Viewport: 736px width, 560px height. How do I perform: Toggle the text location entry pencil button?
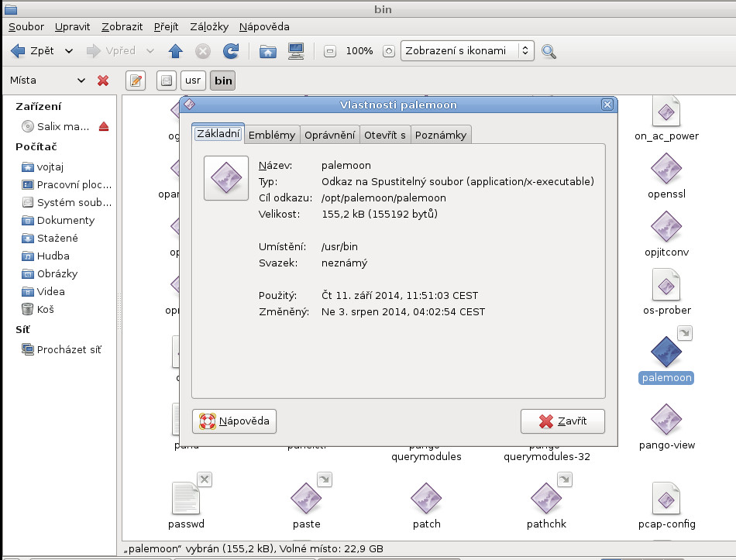[x=136, y=80]
